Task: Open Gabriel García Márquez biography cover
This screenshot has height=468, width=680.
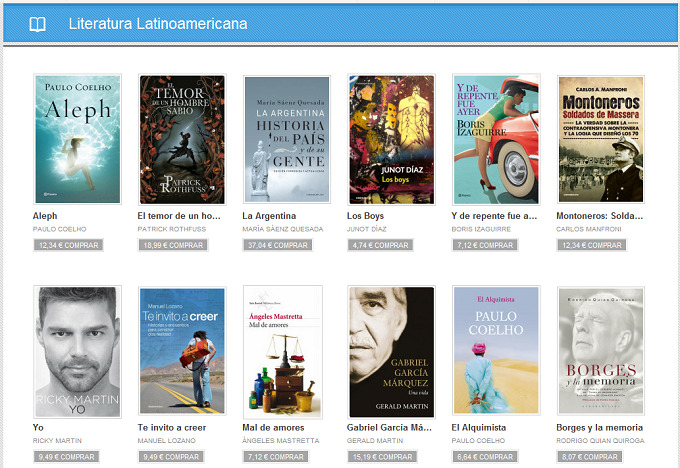Action: (x=392, y=352)
